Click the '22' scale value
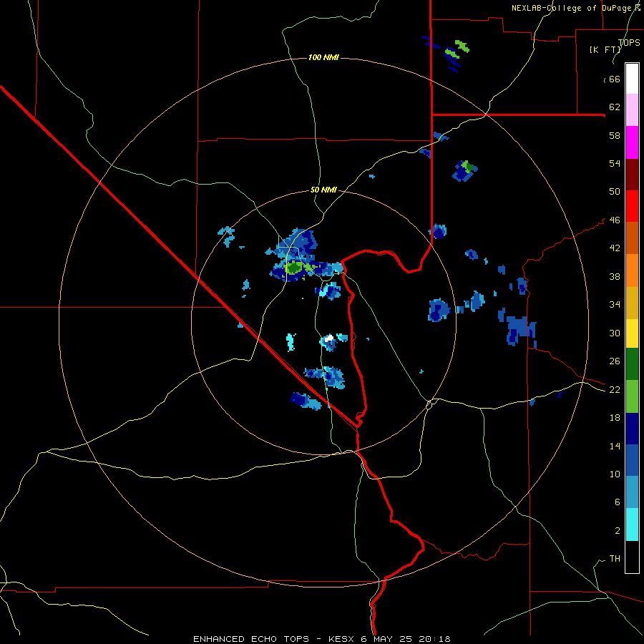The height and width of the screenshot is (644, 644). click(615, 389)
